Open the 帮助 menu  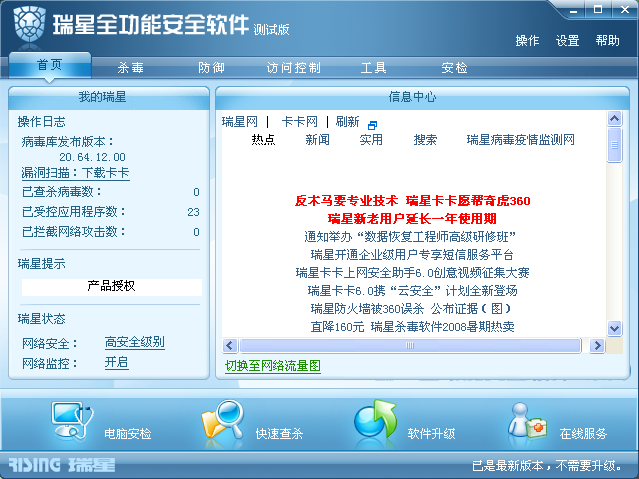[x=607, y=40]
